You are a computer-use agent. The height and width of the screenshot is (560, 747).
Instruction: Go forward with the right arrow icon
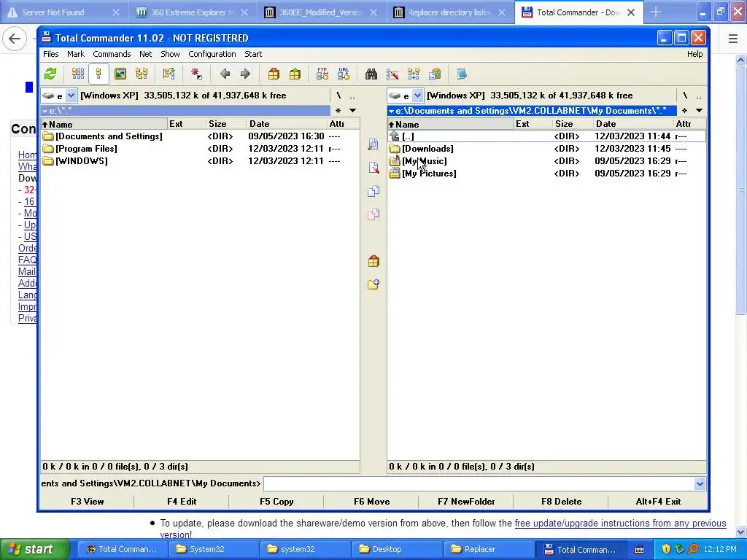pyautogui.click(x=245, y=74)
